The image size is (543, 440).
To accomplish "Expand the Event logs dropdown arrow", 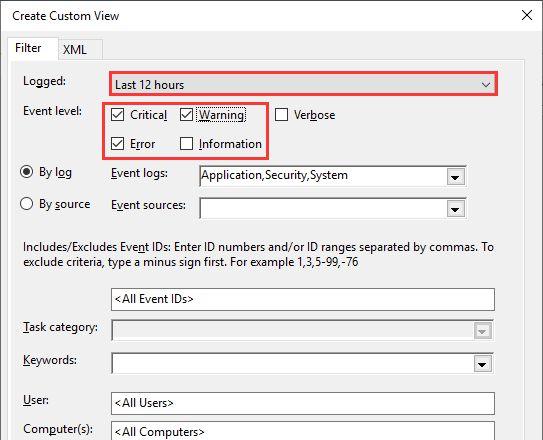I will pos(455,177).
